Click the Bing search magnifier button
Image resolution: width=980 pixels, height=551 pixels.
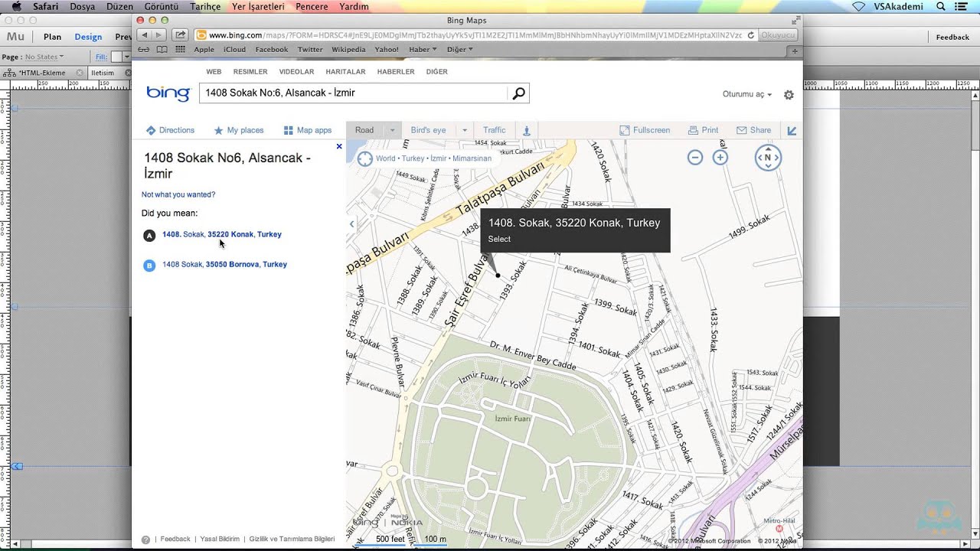(518, 93)
